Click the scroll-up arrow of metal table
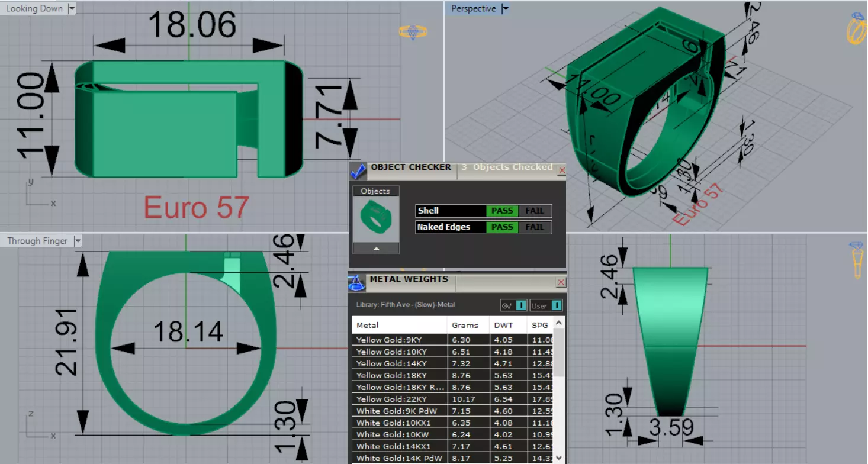The height and width of the screenshot is (464, 868). click(560, 323)
